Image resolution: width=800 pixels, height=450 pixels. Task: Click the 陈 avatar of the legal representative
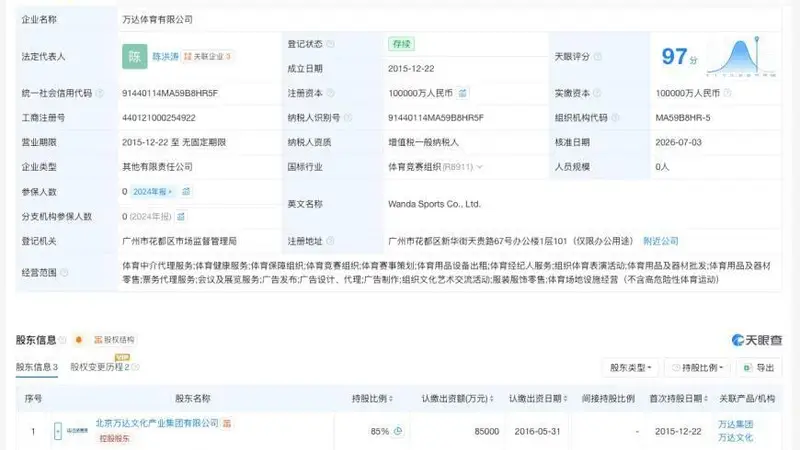(x=135, y=56)
